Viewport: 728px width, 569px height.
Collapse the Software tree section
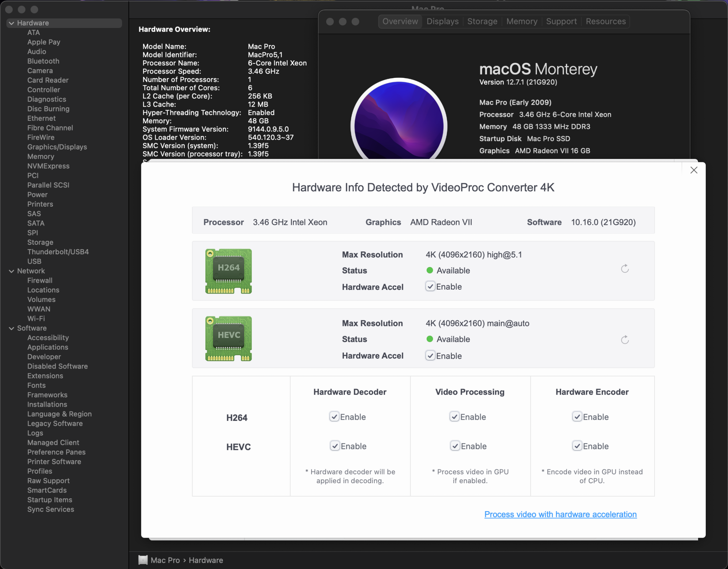click(x=12, y=328)
